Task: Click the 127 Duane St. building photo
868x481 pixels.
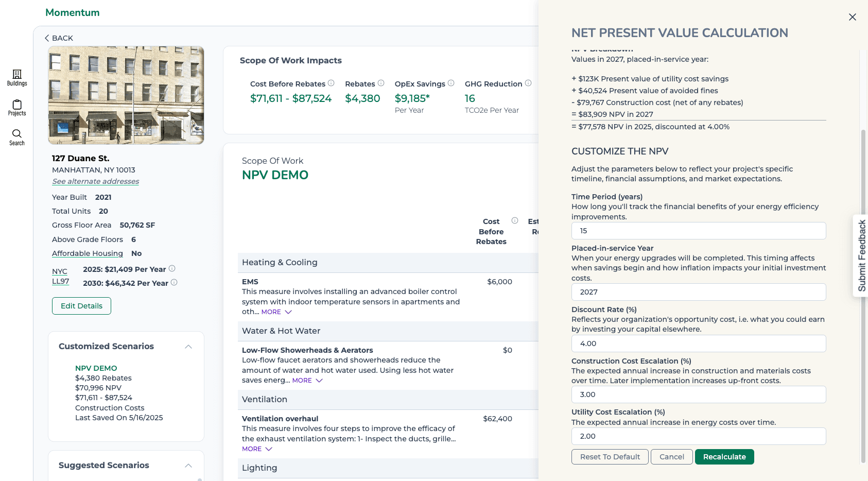Action: pyautogui.click(x=126, y=95)
